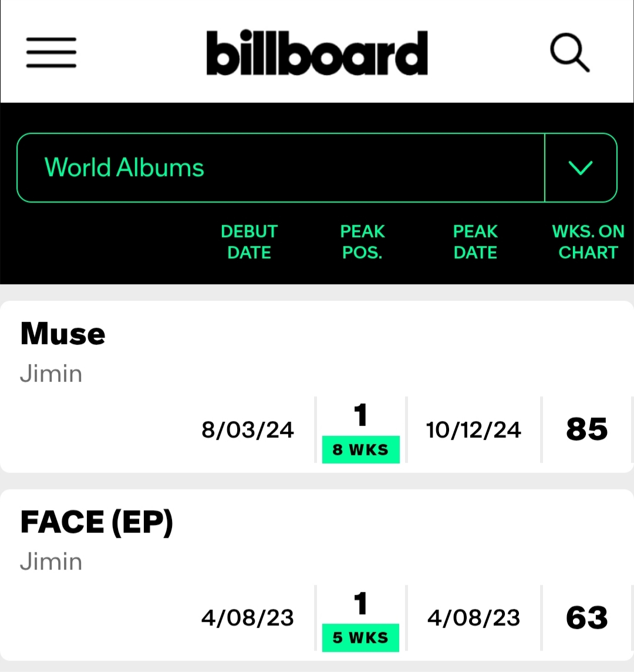Viewport: 634px width, 672px height.
Task: Open the Muse album title
Action: point(63,334)
